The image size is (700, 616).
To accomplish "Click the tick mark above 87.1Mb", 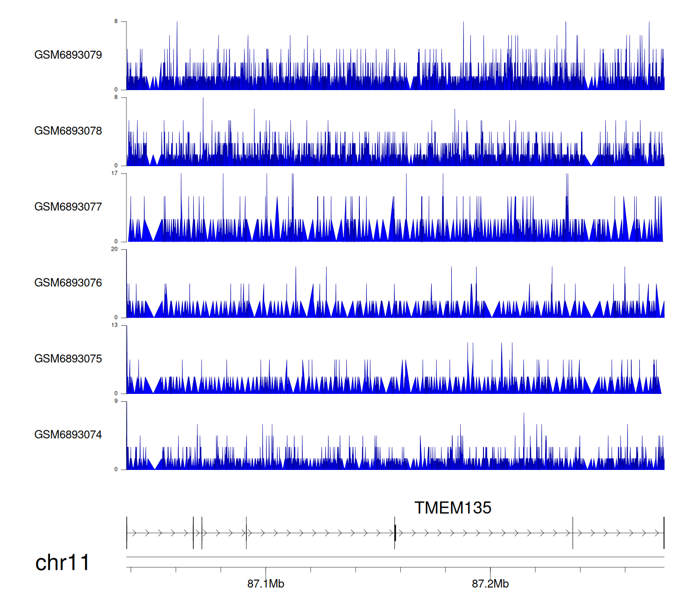I will (266, 571).
